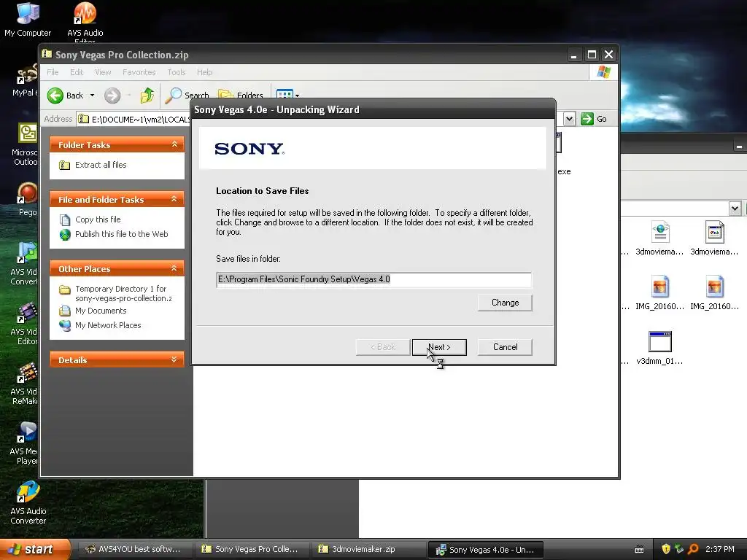This screenshot has width=747, height=560.
Task: Open the View menu
Action: (x=103, y=72)
